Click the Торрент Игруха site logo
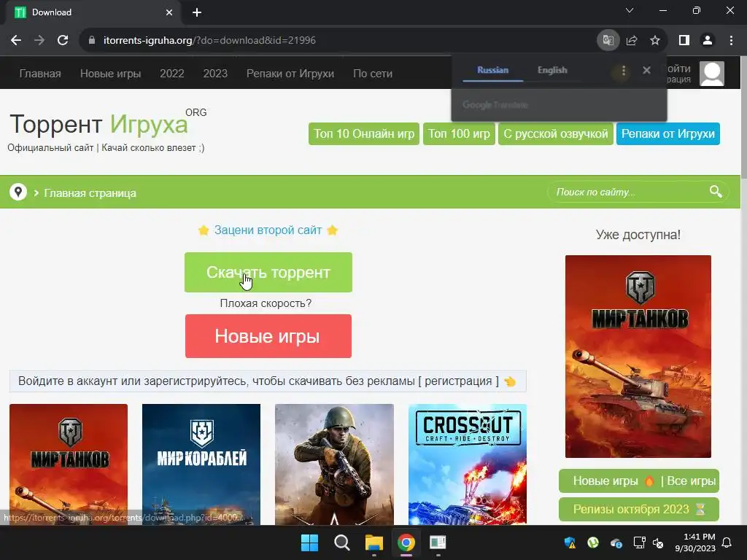747x560 pixels. [x=108, y=124]
